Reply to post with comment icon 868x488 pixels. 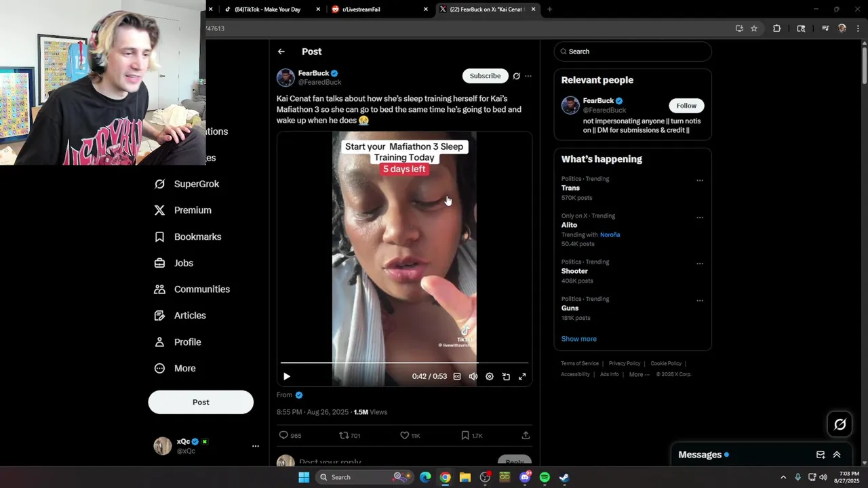(x=283, y=435)
